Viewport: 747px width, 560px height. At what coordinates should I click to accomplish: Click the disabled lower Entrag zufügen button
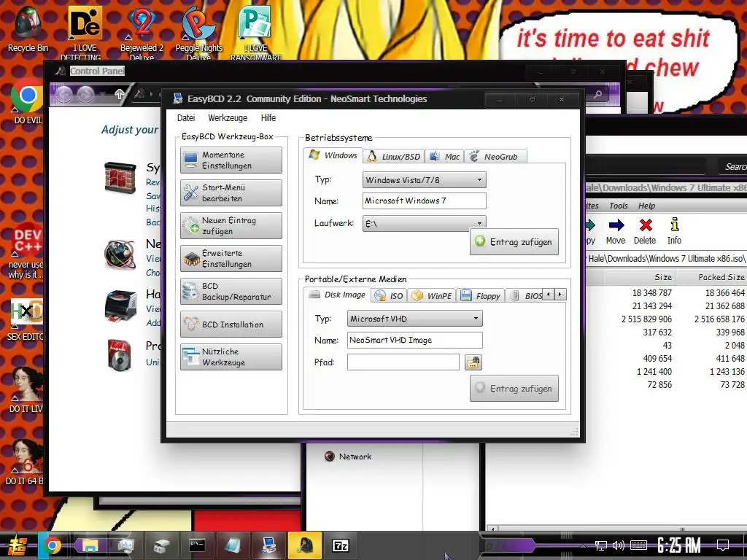514,389
